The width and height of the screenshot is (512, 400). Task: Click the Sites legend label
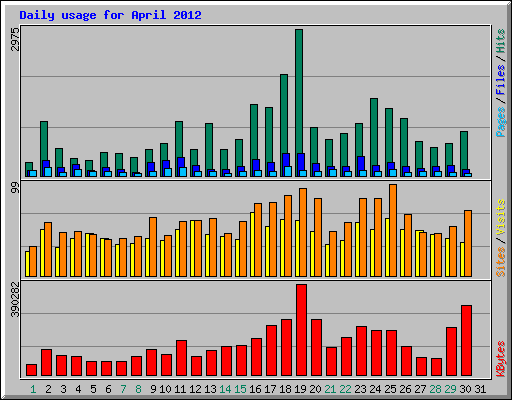[x=501, y=262]
